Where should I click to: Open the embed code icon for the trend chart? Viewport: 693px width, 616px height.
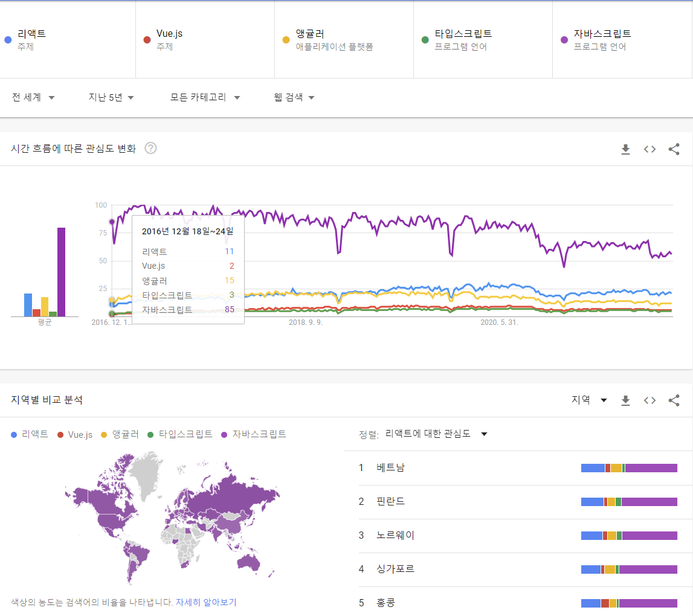point(649,149)
